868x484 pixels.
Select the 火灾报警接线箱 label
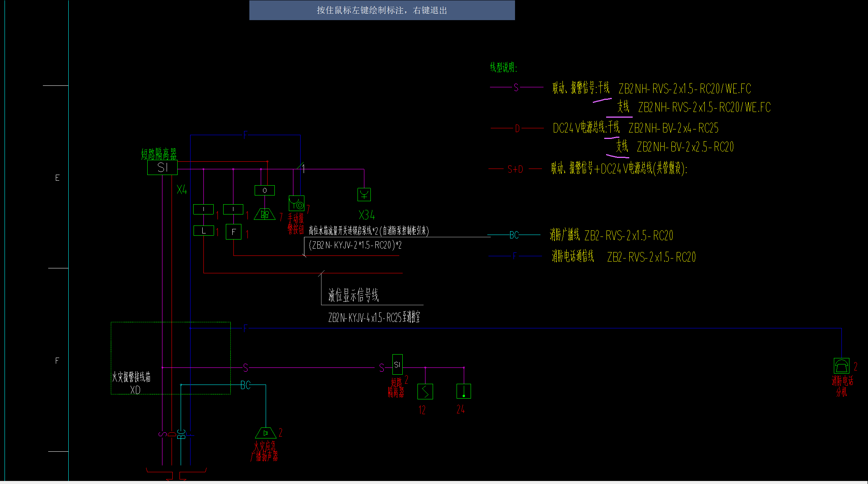pyautogui.click(x=131, y=377)
